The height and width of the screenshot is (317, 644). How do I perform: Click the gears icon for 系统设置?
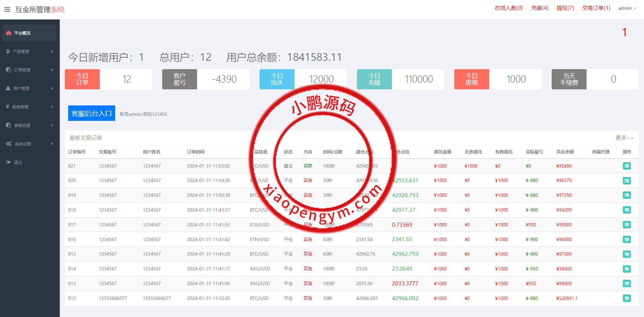[x=9, y=144]
